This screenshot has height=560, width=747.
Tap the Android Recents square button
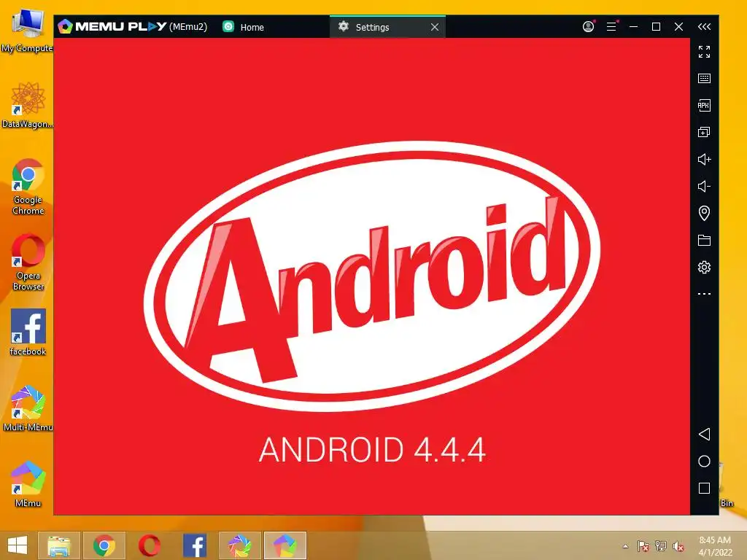704,488
